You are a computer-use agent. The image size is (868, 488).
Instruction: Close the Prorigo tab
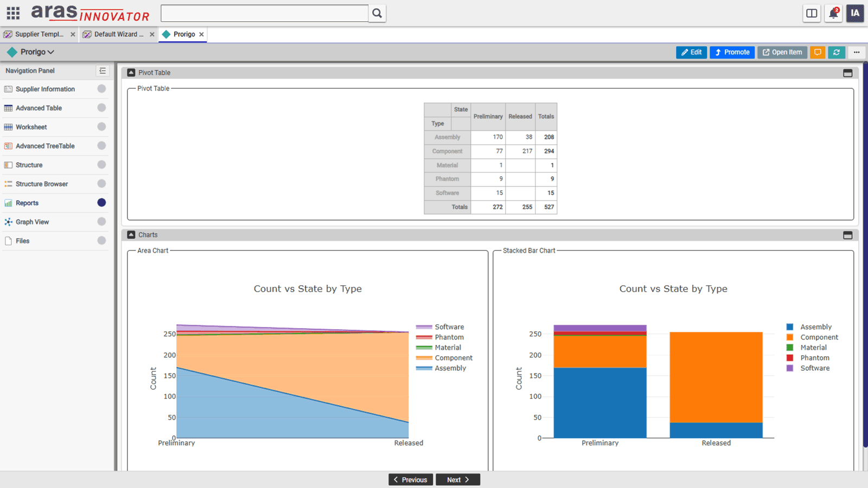pyautogui.click(x=201, y=34)
